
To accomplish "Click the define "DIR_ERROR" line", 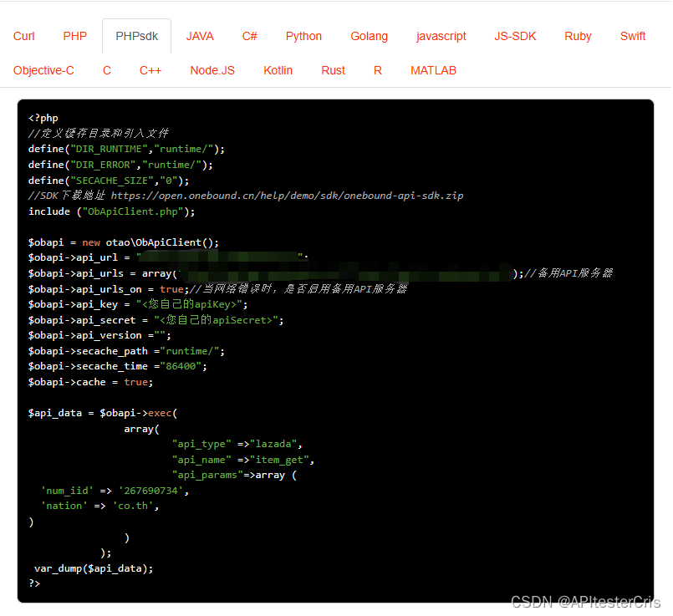I will click(120, 165).
